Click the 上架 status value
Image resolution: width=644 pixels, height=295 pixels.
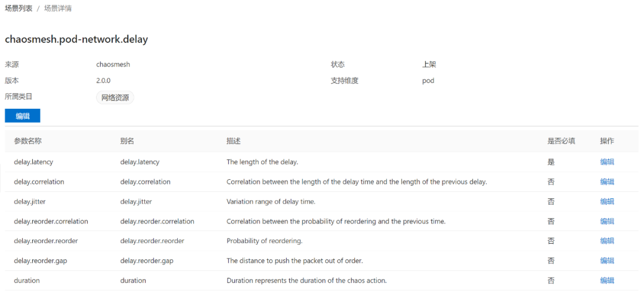click(429, 64)
